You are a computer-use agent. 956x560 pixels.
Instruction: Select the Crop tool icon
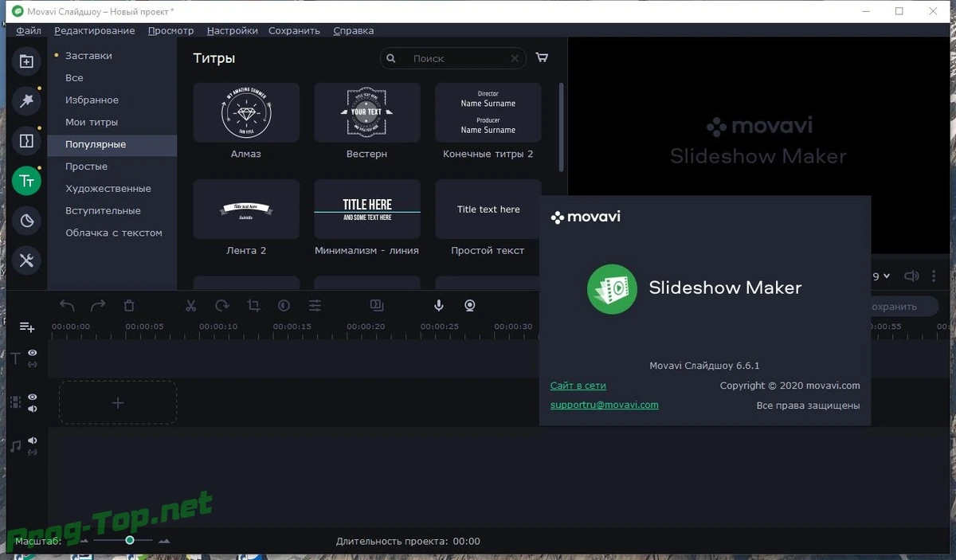253,305
